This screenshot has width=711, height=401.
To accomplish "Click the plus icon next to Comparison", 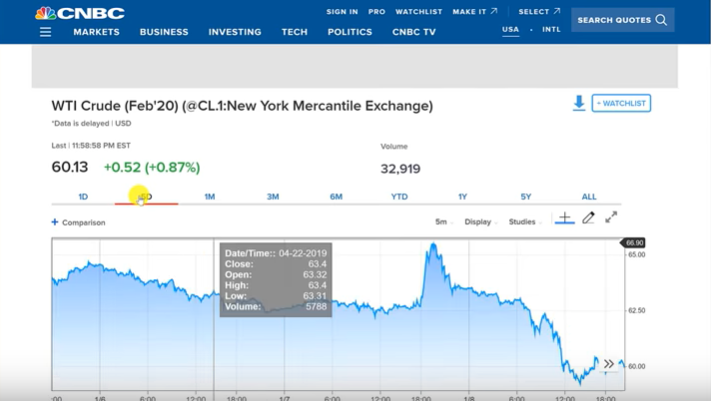I will click(55, 222).
